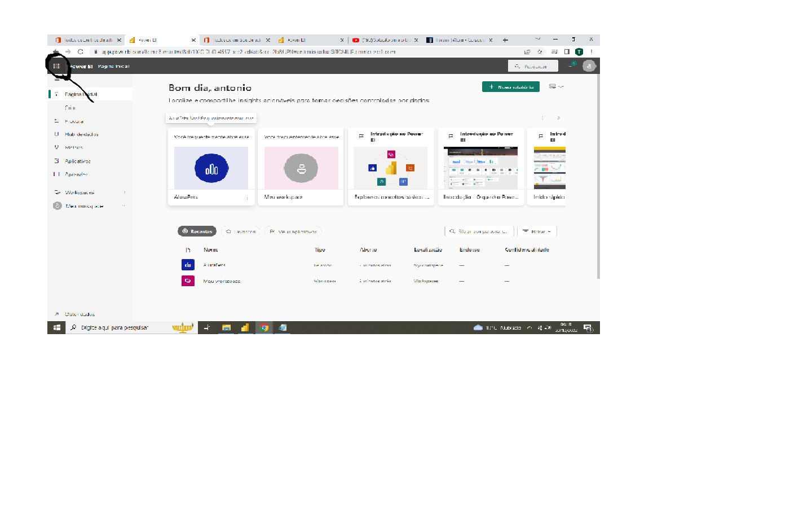Open the Início rápido card
The width and height of the screenshot is (812, 508).
click(547, 167)
